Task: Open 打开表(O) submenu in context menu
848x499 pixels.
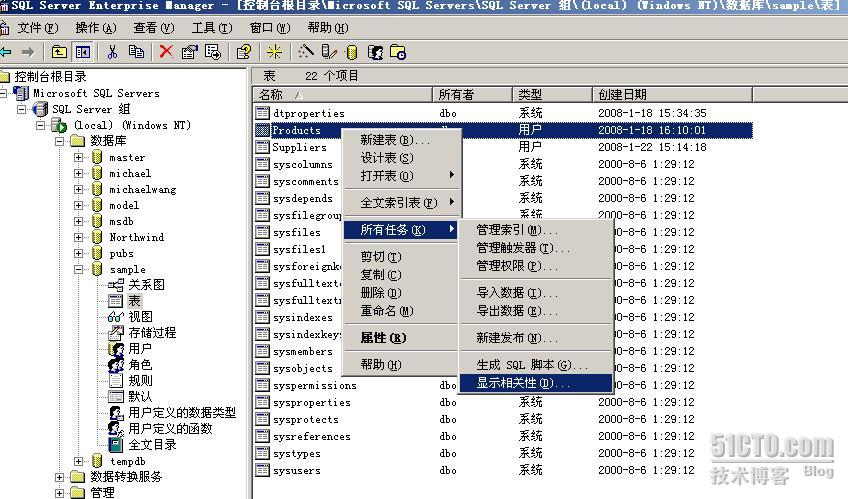Action: click(x=402, y=176)
